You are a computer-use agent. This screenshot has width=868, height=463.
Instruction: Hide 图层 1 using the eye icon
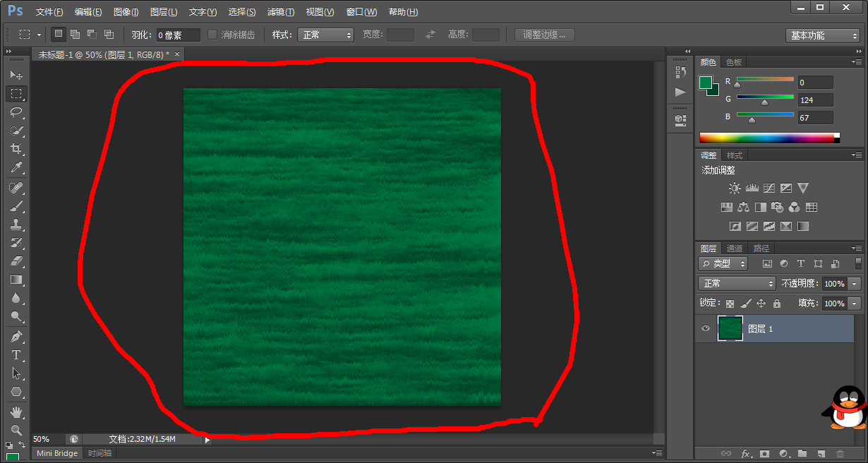pos(705,329)
